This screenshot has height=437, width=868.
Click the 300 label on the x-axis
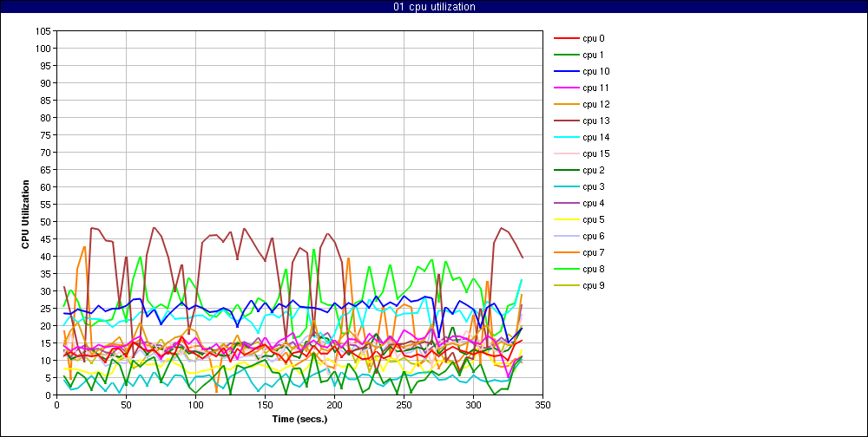click(x=473, y=405)
